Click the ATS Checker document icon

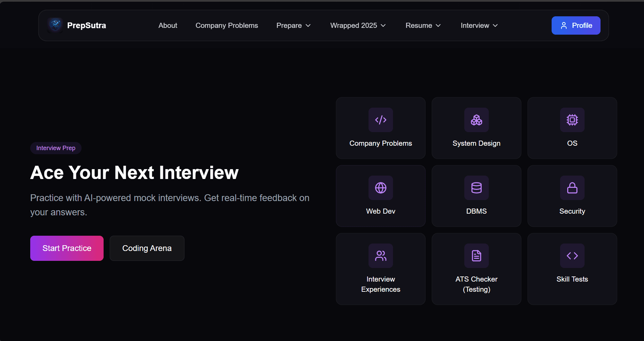click(x=476, y=256)
